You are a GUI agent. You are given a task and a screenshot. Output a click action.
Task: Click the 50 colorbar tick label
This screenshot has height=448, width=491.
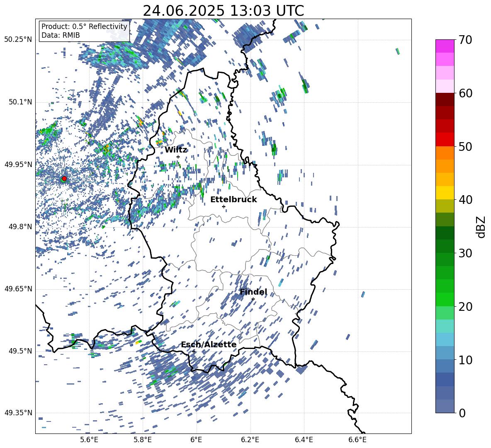[x=465, y=146]
